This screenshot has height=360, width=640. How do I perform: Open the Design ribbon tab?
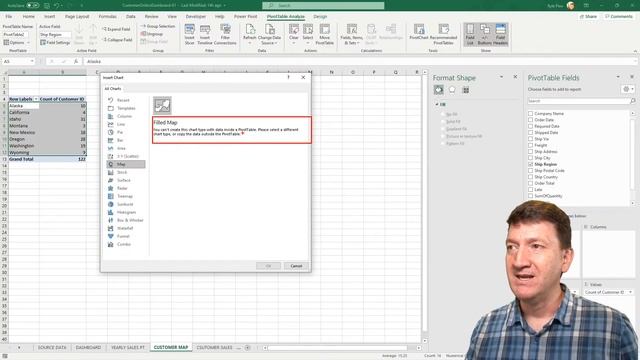coord(320,17)
